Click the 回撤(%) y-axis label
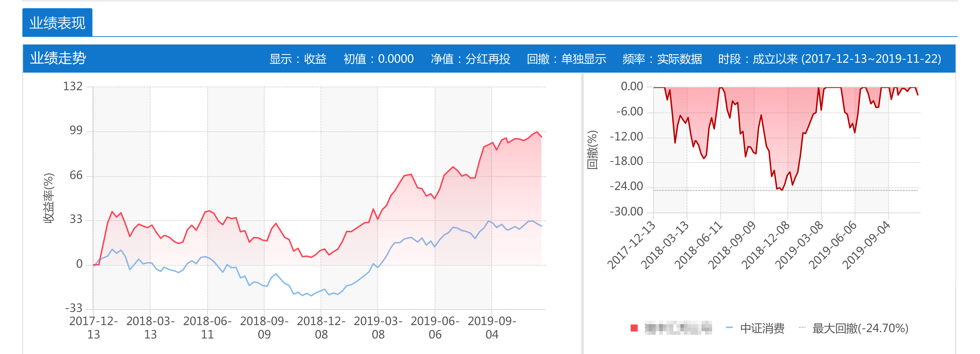 coord(592,150)
